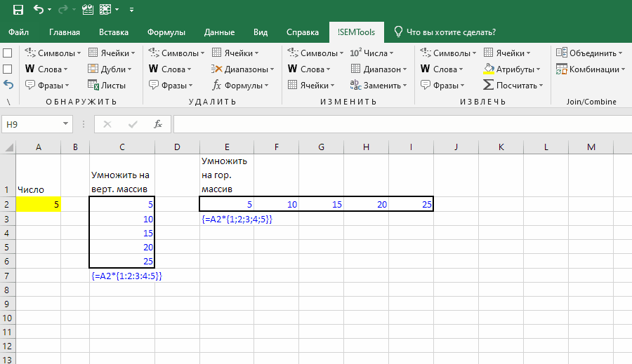
Task: Select cell I2 containing 25
Action: click(x=411, y=204)
